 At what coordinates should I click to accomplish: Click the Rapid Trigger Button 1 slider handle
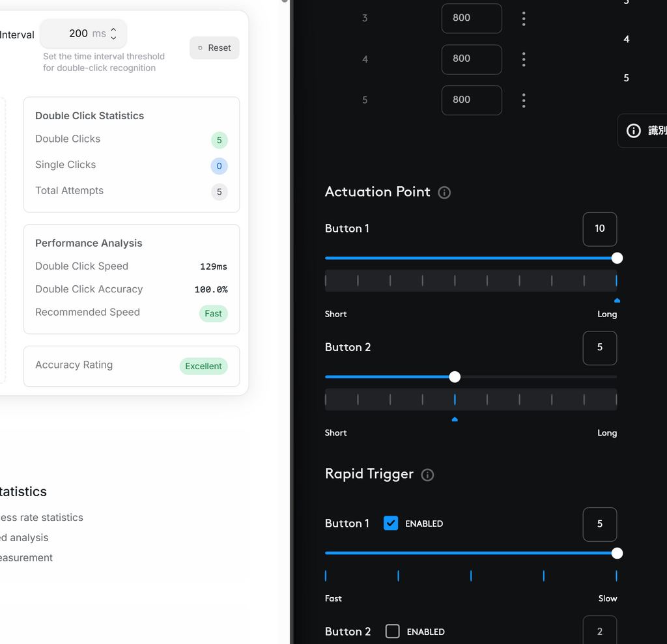tap(617, 553)
